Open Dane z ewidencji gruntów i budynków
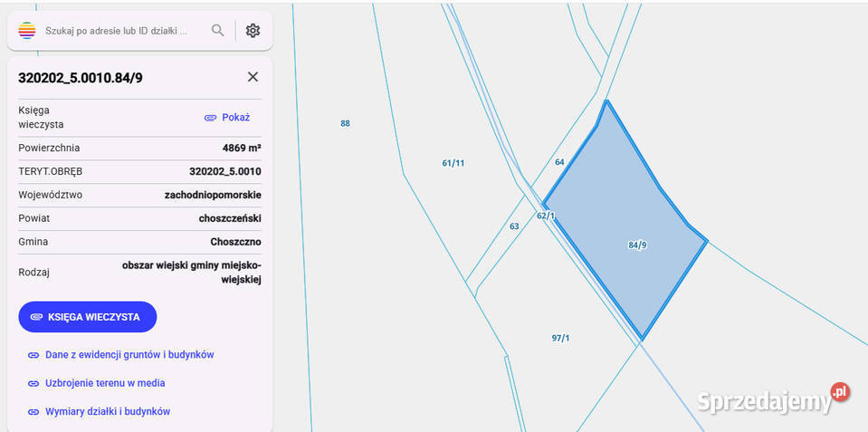Viewport: 868px width, 432px height. (x=129, y=355)
